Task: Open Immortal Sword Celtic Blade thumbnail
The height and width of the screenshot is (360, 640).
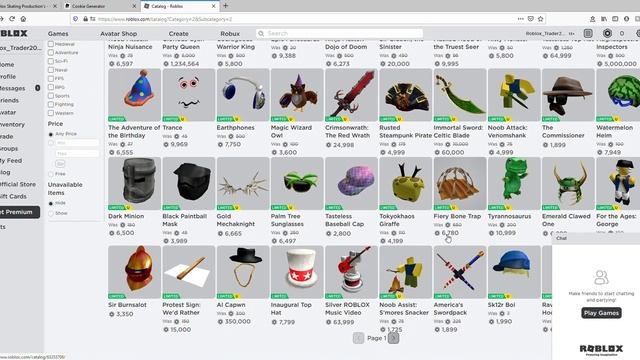Action: click(460, 95)
